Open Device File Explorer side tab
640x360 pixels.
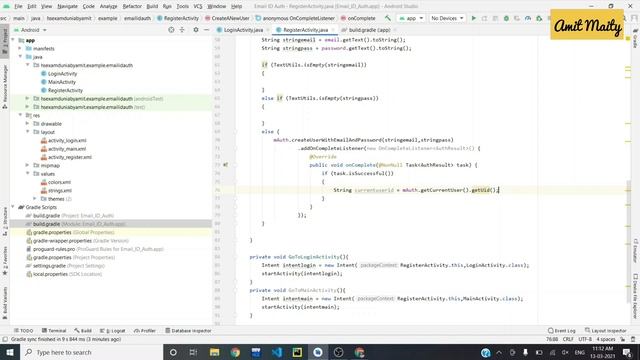(635, 296)
